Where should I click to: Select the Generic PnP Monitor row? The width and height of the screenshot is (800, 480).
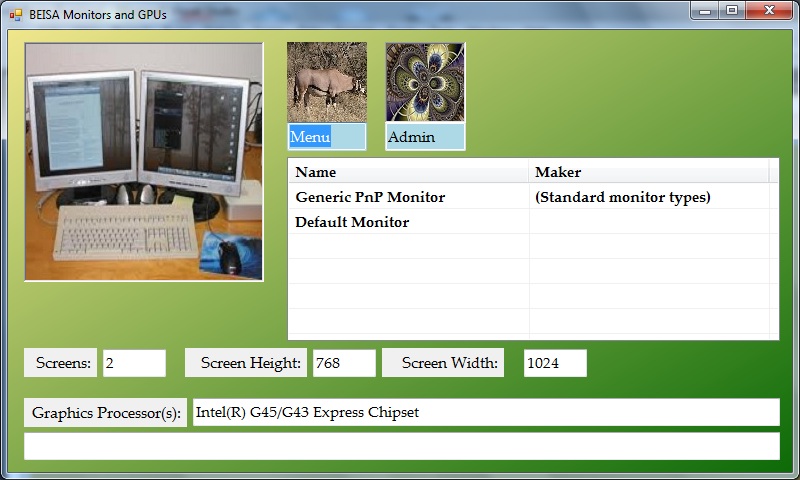click(533, 197)
